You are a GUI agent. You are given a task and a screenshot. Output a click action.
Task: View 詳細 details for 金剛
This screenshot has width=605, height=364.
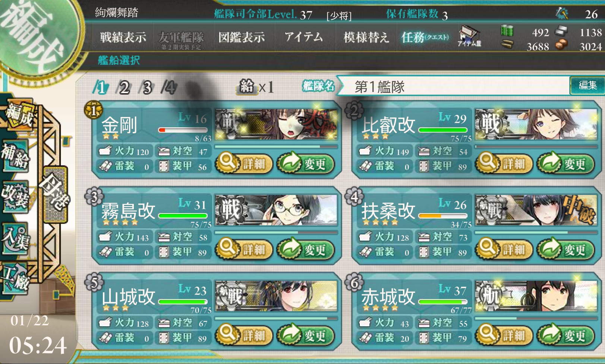tap(245, 164)
